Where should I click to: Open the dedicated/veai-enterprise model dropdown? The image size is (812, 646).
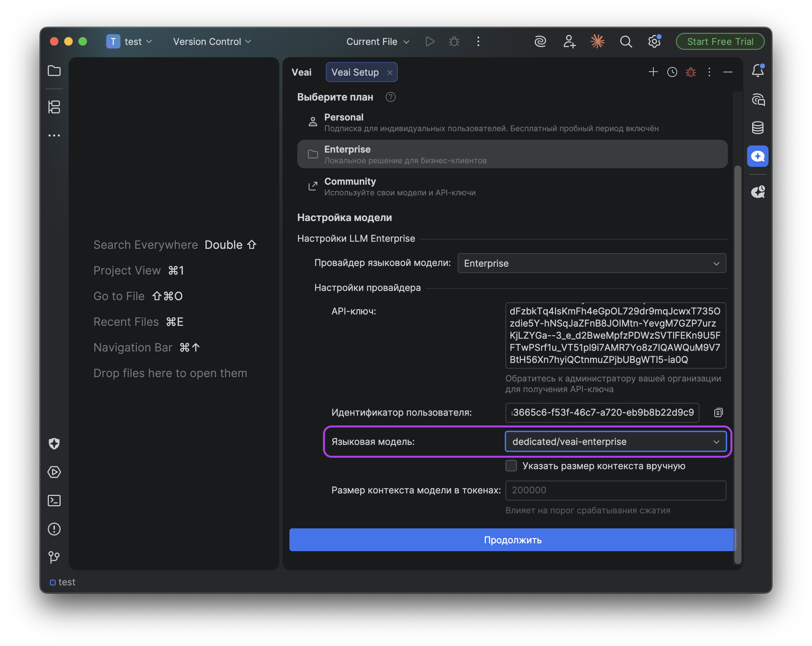click(x=615, y=441)
